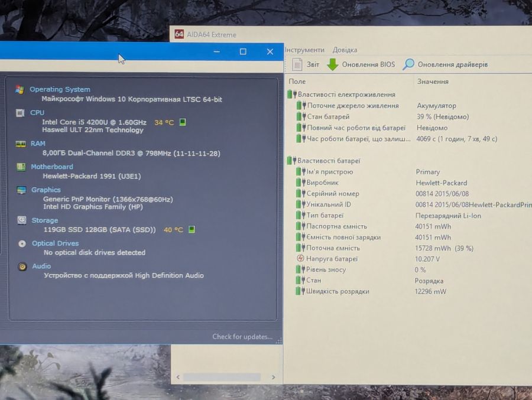Select Властивості батареї group row

point(324,161)
